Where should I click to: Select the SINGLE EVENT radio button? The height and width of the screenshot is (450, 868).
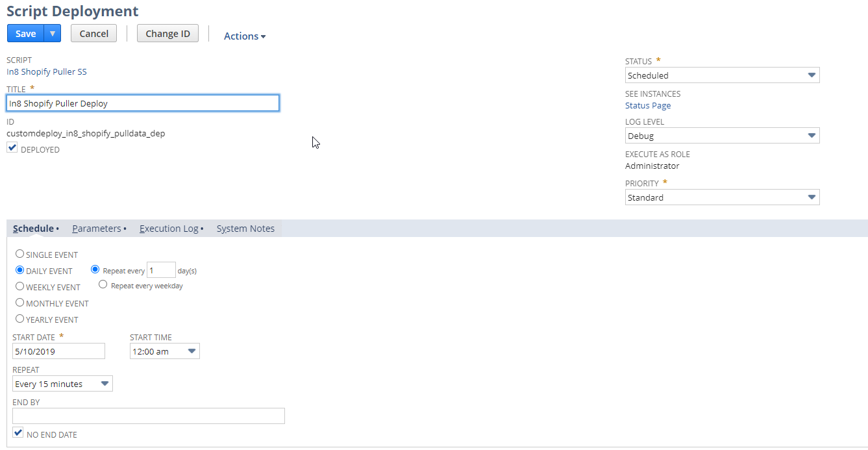[x=19, y=253]
